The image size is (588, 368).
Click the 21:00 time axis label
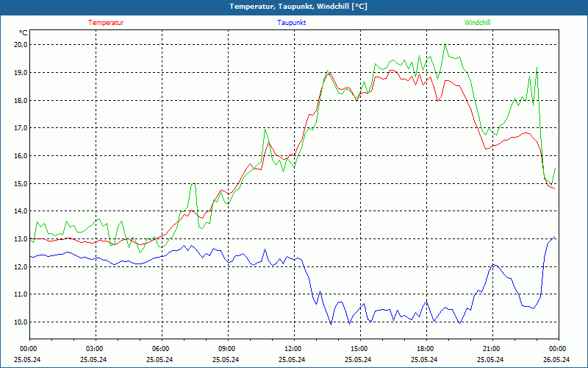[491, 348]
